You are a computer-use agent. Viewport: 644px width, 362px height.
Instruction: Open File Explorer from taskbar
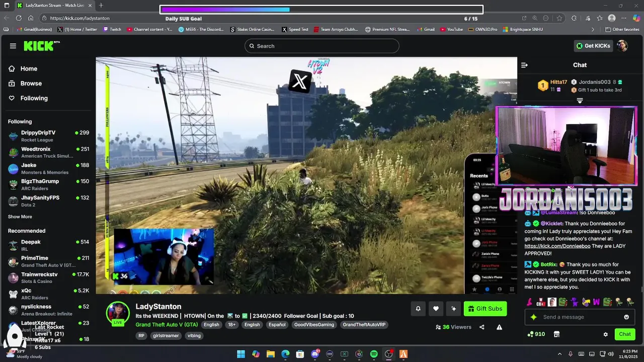click(x=270, y=354)
